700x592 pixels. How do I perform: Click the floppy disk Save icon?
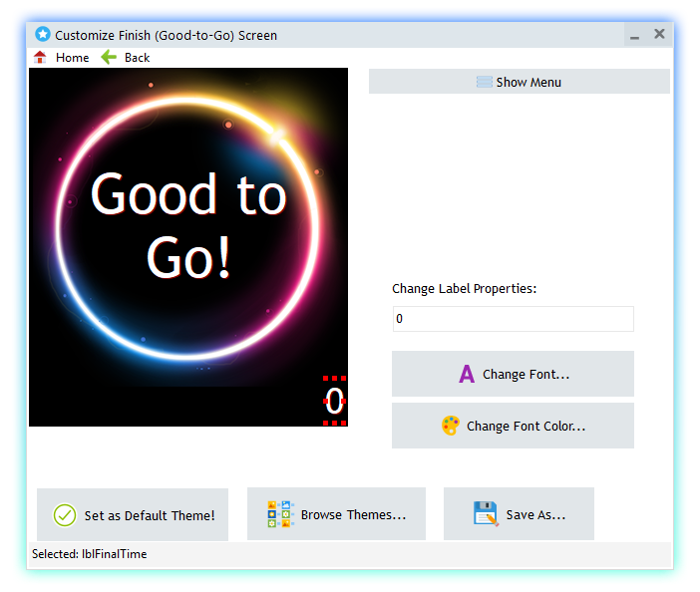tap(486, 514)
